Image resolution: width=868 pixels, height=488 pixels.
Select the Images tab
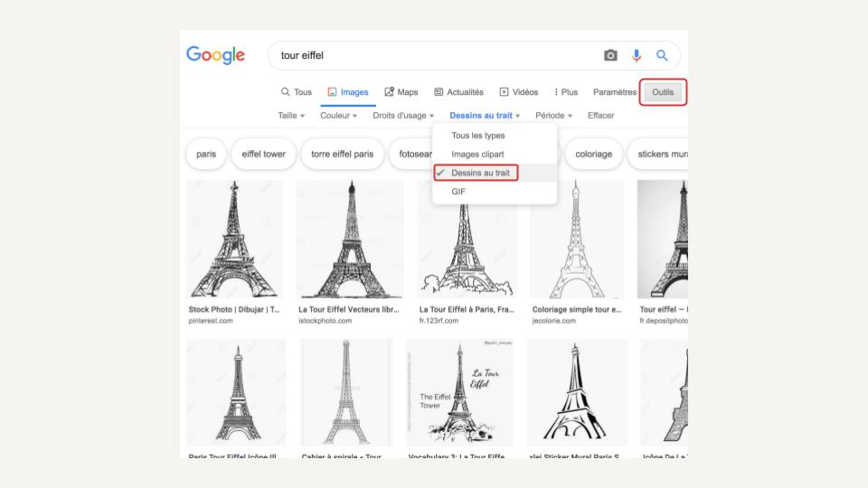tap(347, 92)
